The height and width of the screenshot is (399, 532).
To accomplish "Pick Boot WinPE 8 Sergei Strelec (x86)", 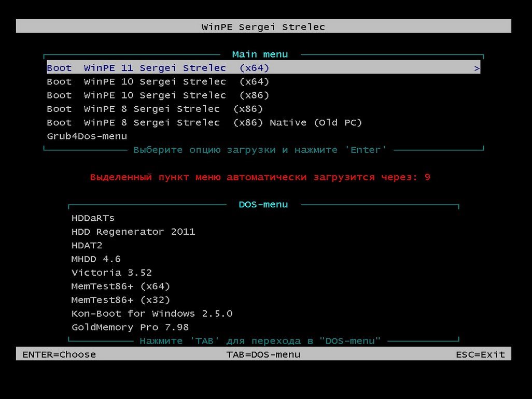I will click(x=155, y=109).
